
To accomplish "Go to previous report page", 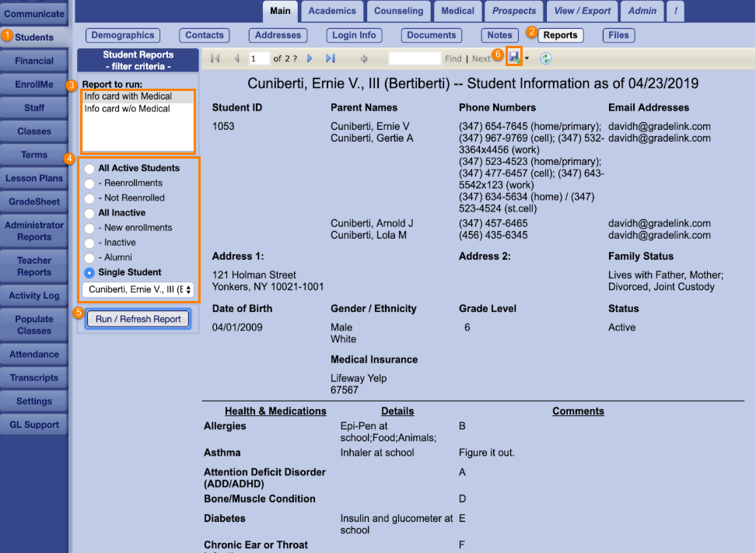I will coord(236,58).
